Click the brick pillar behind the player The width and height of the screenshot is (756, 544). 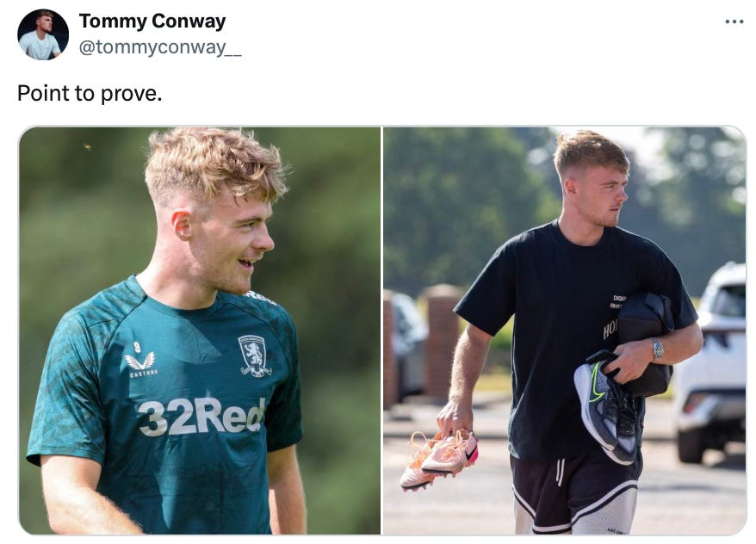point(443,342)
